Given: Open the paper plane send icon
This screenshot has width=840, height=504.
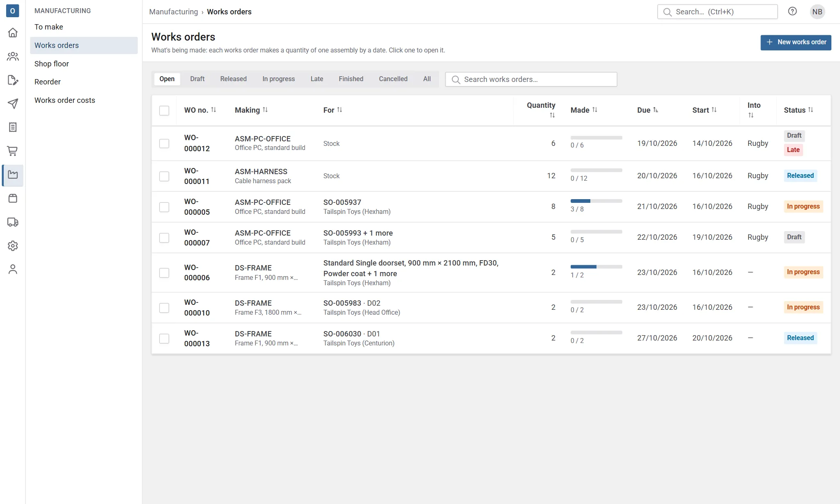Looking at the screenshot, I should (x=13, y=104).
